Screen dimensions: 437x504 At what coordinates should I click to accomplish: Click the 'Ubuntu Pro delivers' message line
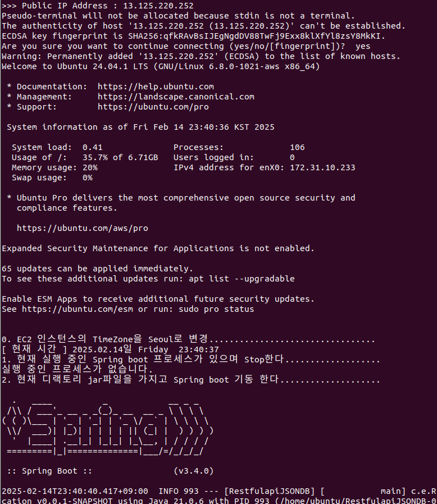point(181,198)
